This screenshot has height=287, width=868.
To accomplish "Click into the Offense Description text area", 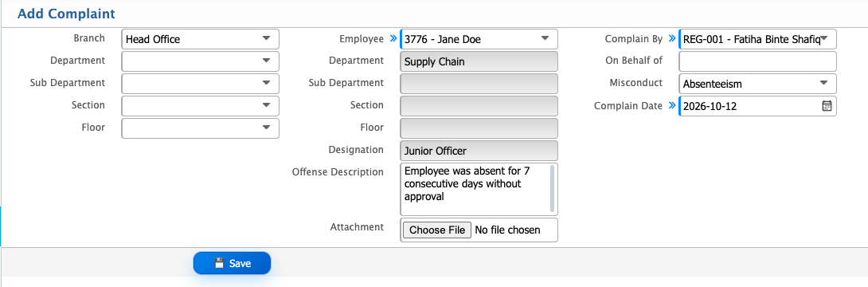I will pyautogui.click(x=475, y=189).
